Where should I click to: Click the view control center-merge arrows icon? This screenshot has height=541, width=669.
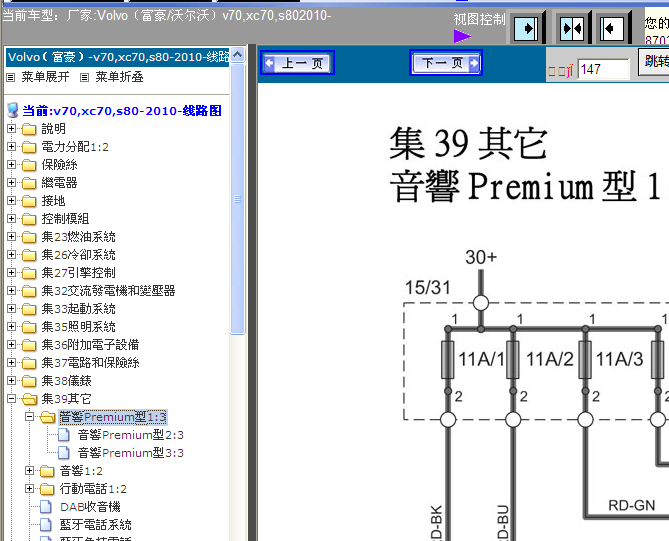coord(572,29)
